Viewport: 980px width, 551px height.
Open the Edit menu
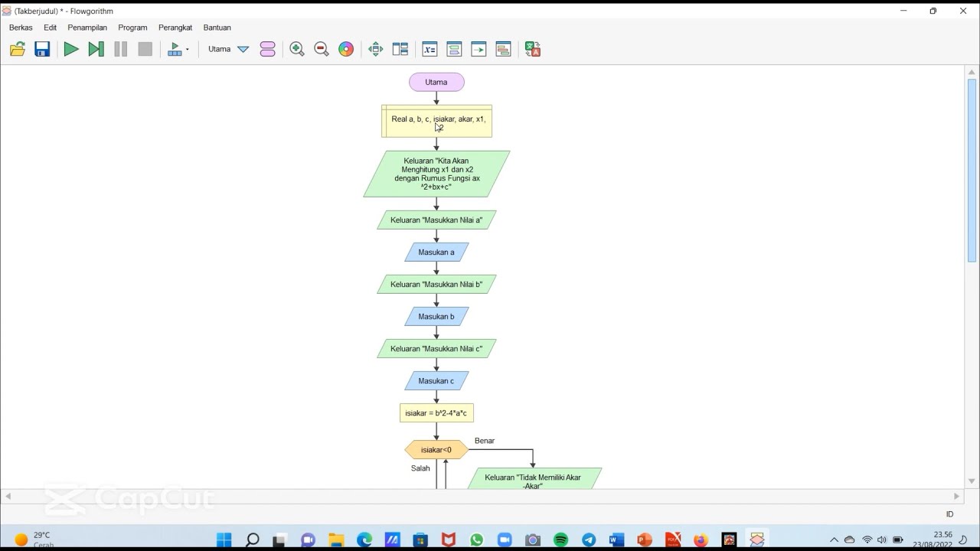[50, 28]
